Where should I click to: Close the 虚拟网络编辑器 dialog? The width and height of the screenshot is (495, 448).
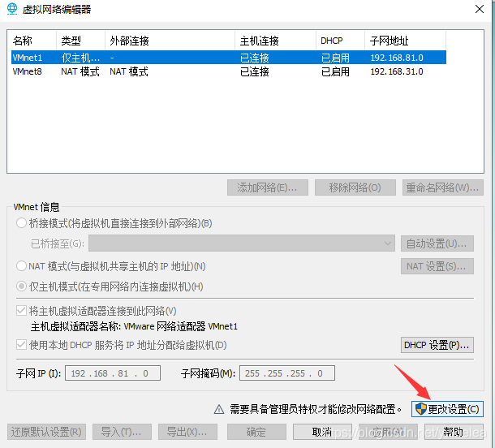480,9
